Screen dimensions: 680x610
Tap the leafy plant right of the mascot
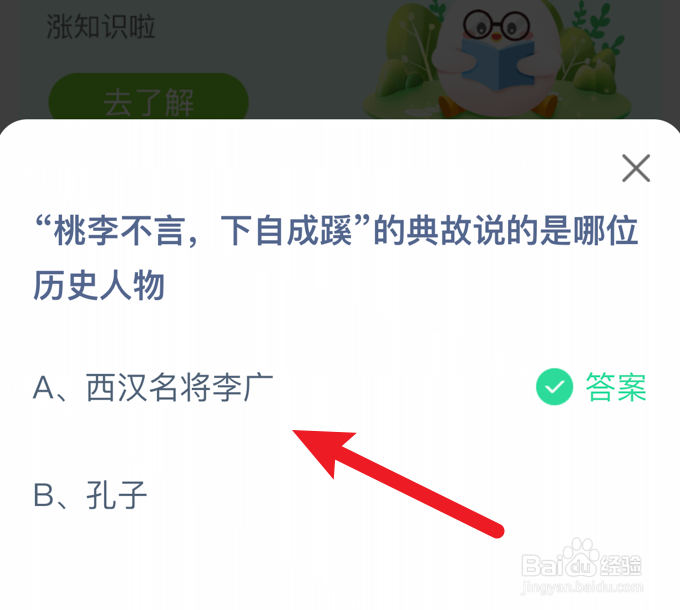[x=590, y=52]
